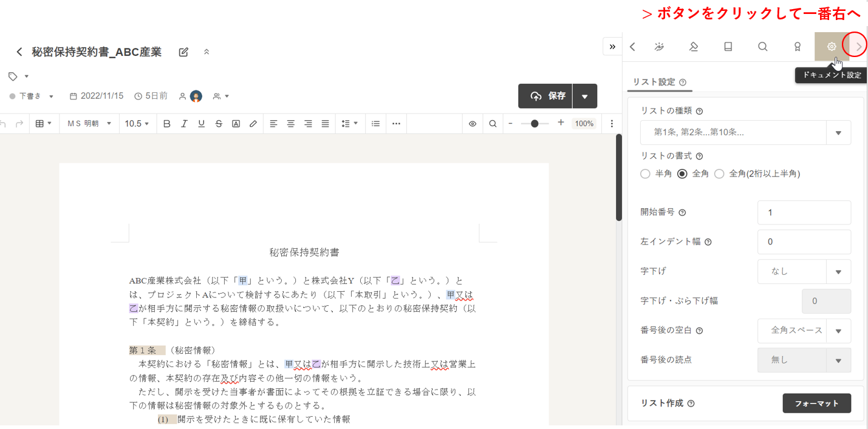Switch to the ドキュメント設定 gear tab
This screenshot has height=429, width=868.
tap(832, 47)
